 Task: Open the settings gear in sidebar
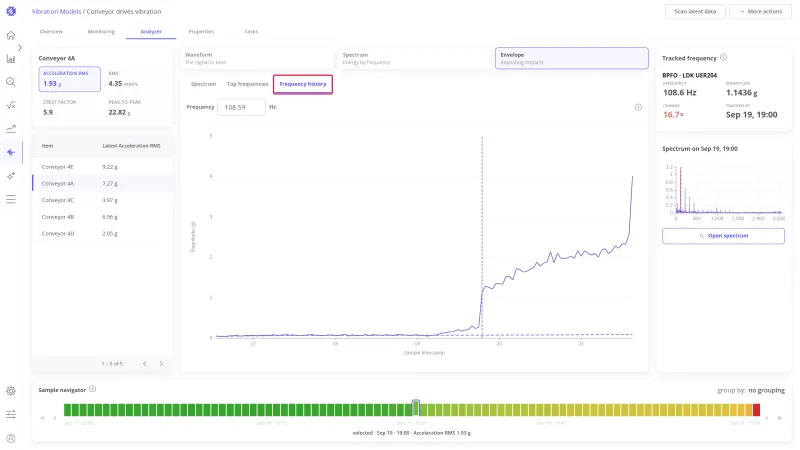(11, 391)
